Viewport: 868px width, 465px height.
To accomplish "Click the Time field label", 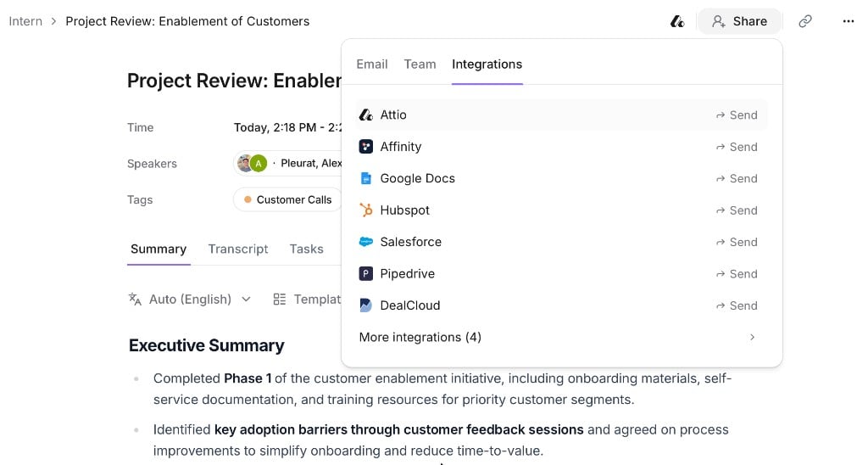I will pos(140,127).
